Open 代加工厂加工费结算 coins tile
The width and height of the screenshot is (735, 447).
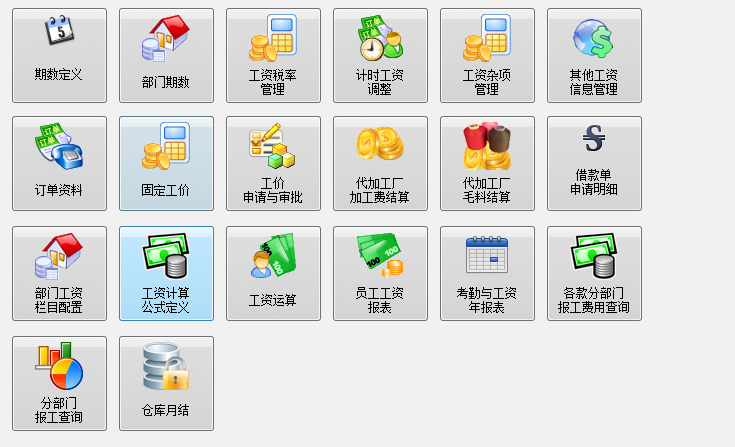pyautogui.click(x=380, y=164)
